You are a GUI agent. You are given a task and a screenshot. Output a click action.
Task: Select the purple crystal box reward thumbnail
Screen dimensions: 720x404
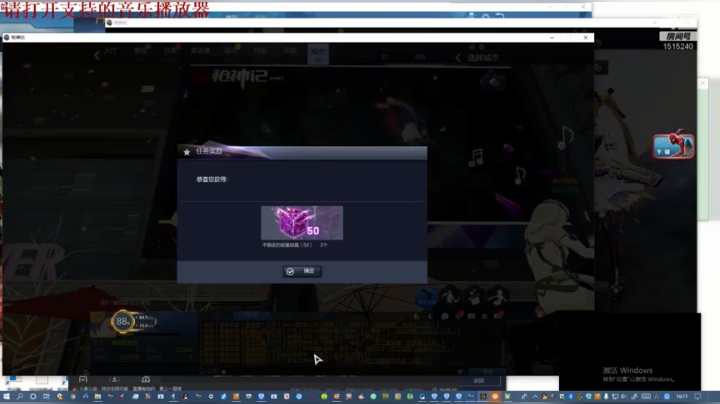(x=302, y=223)
